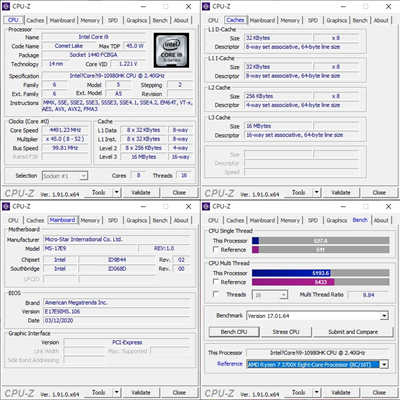Click the multi thread This Processor score bar
The height and width of the screenshot is (400, 400).
320,273
